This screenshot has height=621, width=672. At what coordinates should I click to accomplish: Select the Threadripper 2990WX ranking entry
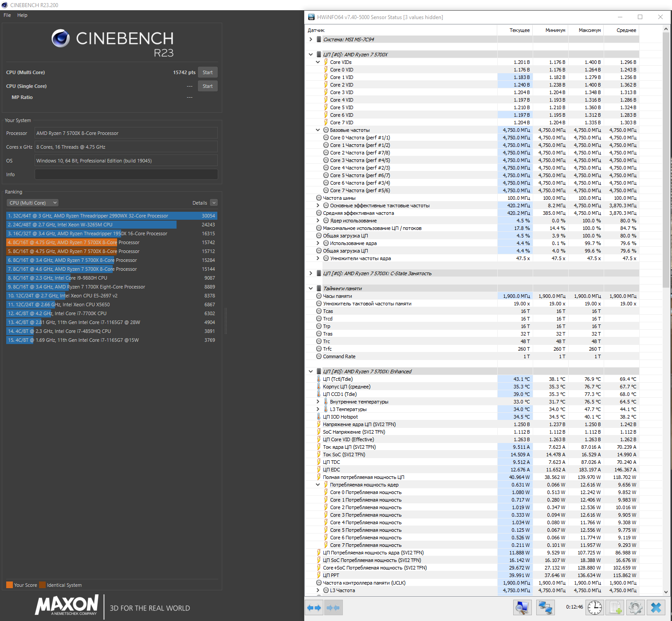click(112, 216)
